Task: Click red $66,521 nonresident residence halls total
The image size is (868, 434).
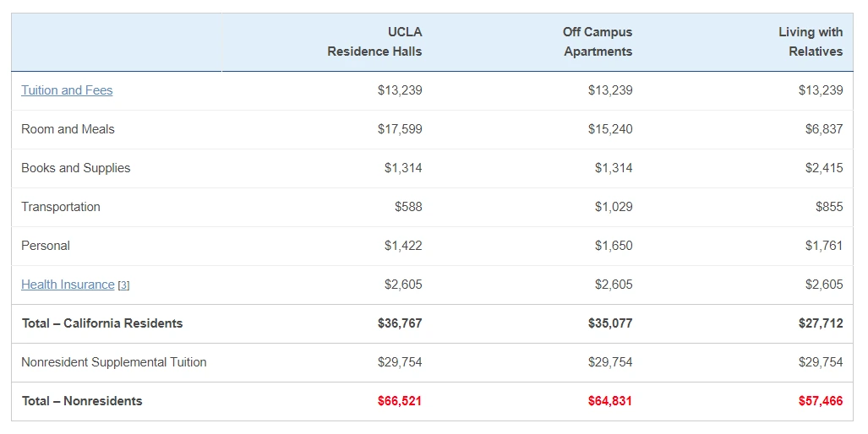Action: 399,401
